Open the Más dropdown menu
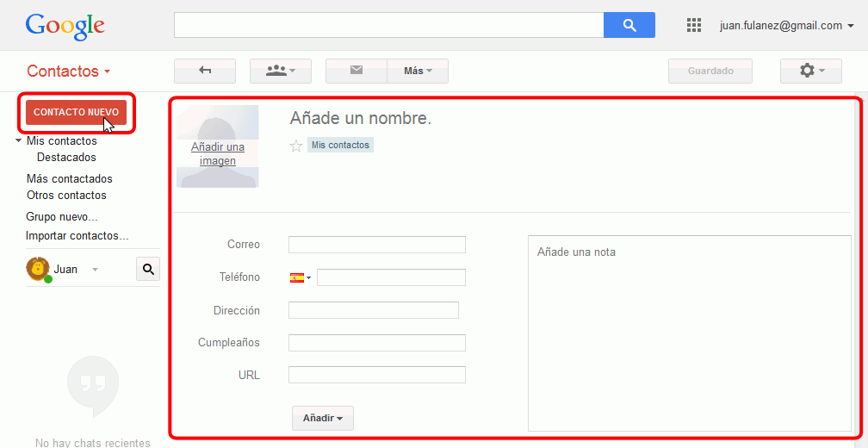The height and width of the screenshot is (448, 868). pyautogui.click(x=418, y=71)
